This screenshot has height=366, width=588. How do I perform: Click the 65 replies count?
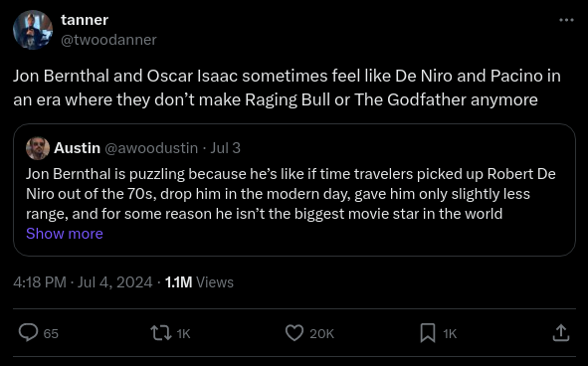click(51, 334)
